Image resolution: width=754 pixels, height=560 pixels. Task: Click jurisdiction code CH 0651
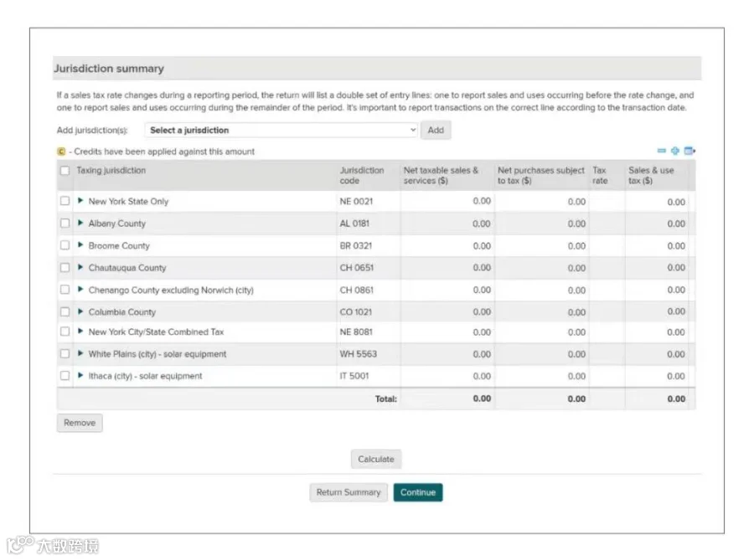[356, 268]
